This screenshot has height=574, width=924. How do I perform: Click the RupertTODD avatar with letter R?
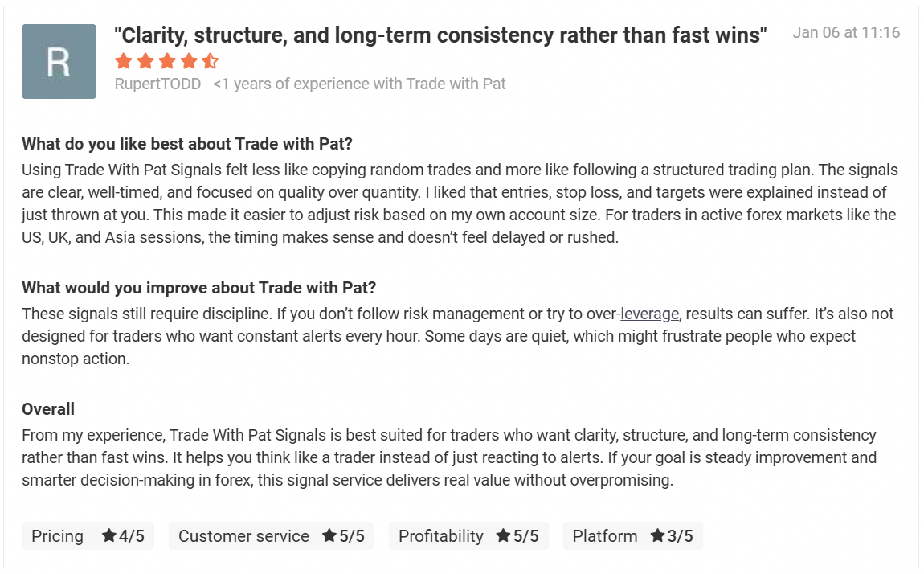59,62
